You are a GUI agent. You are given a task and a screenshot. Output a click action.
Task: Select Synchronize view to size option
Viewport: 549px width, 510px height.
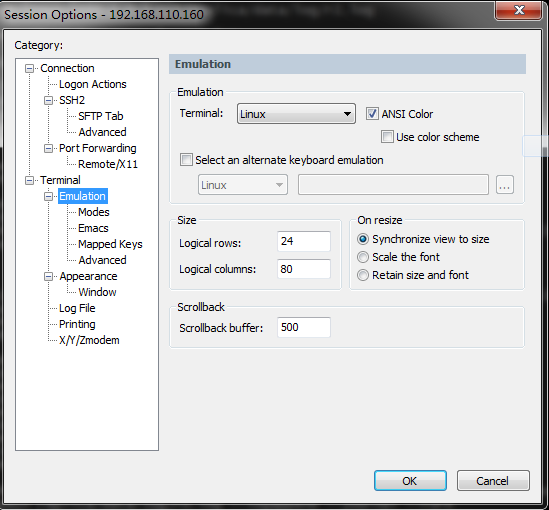363,239
